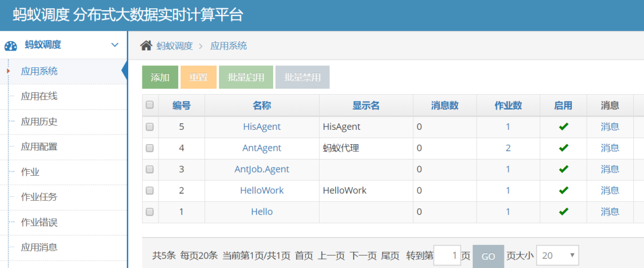
Task: Check the box for row AntJob.Agent
Action: tap(150, 169)
